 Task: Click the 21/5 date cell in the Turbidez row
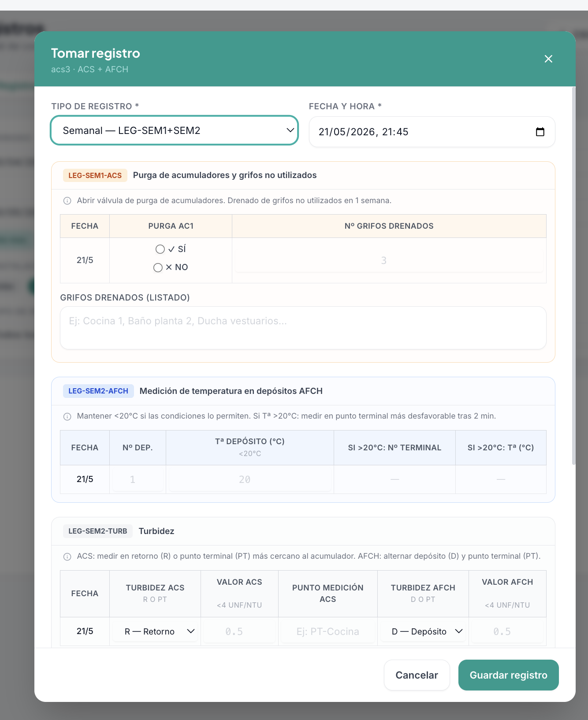[85, 631]
